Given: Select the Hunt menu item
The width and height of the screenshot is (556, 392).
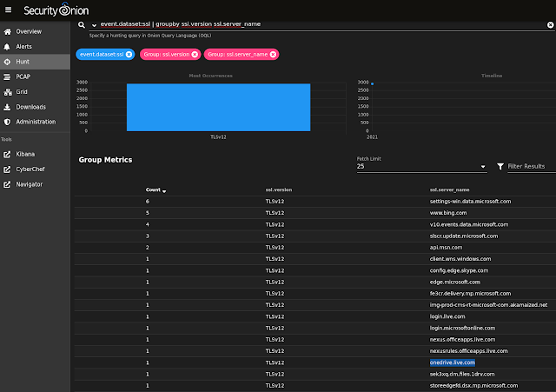Looking at the screenshot, I should [35, 62].
